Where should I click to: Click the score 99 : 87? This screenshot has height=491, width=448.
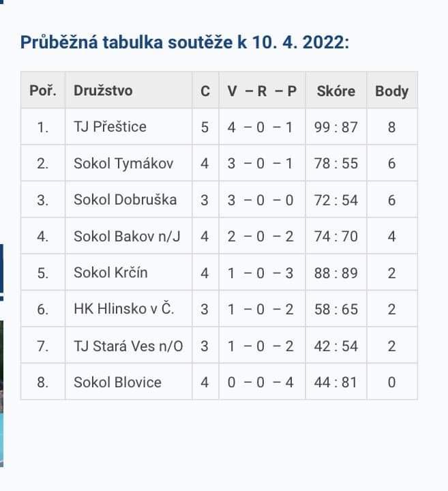[x=335, y=127]
